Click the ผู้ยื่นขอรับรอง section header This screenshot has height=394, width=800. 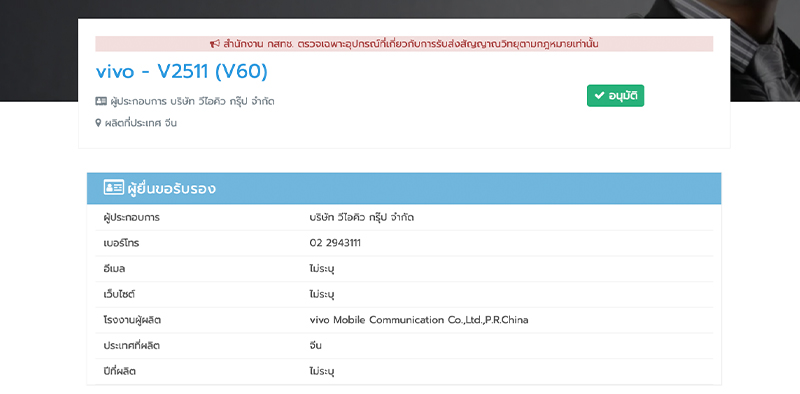(404, 188)
